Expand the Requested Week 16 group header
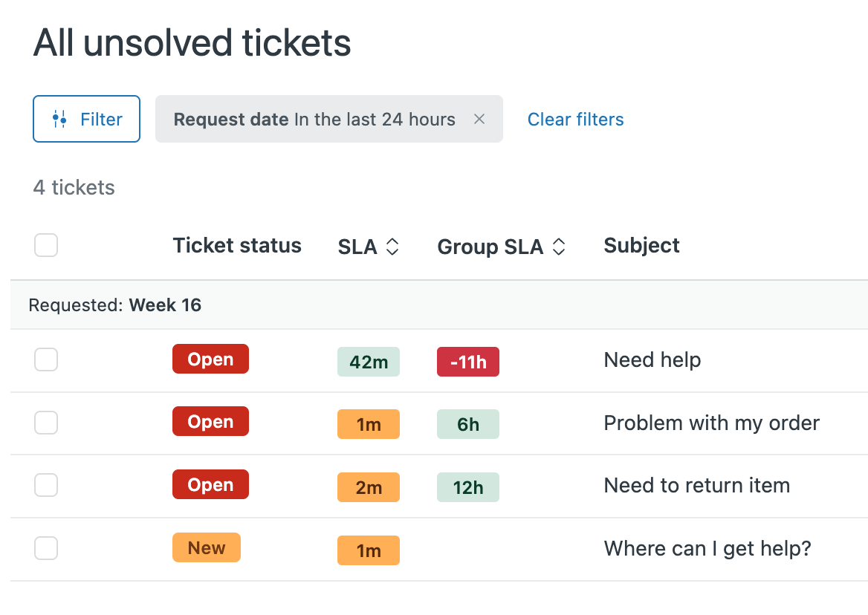This screenshot has height=615, width=868. [114, 305]
